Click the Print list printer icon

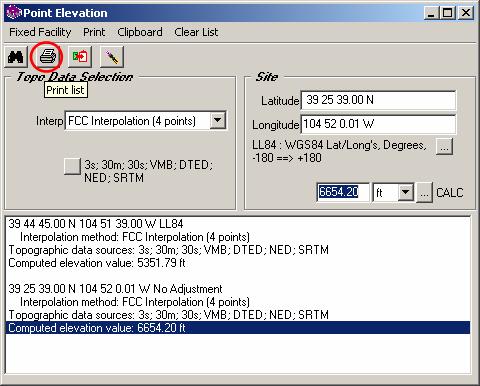click(x=47, y=57)
